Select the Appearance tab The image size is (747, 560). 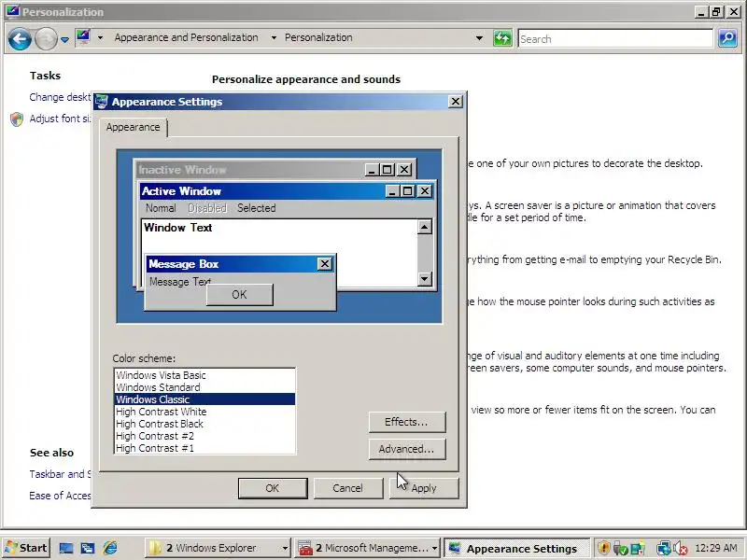click(134, 127)
